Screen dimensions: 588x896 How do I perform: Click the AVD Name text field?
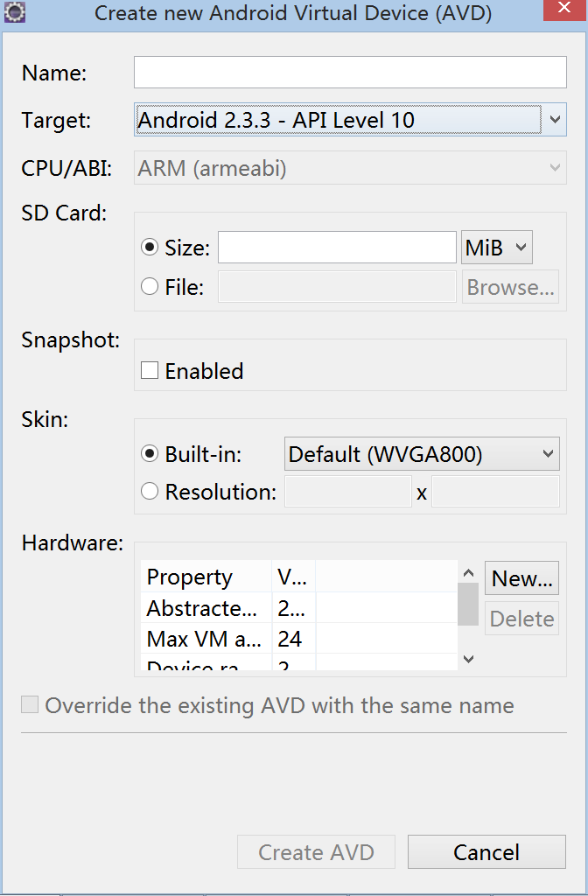(x=350, y=72)
